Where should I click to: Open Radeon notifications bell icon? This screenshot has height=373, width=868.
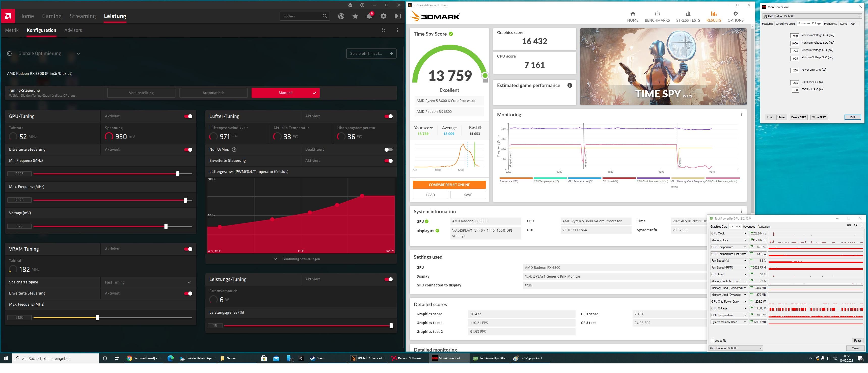click(x=369, y=16)
